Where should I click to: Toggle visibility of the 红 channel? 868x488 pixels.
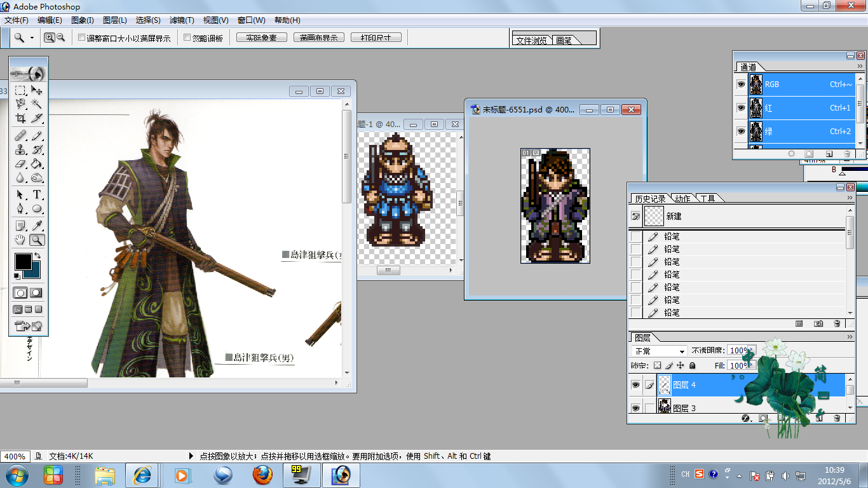741,108
